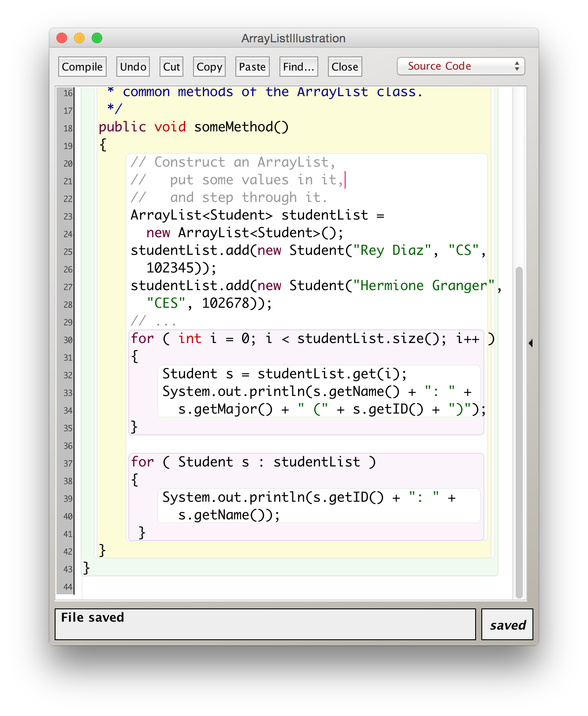588x716 pixels.
Task: Click line number 18 in the margin
Action: pos(68,128)
